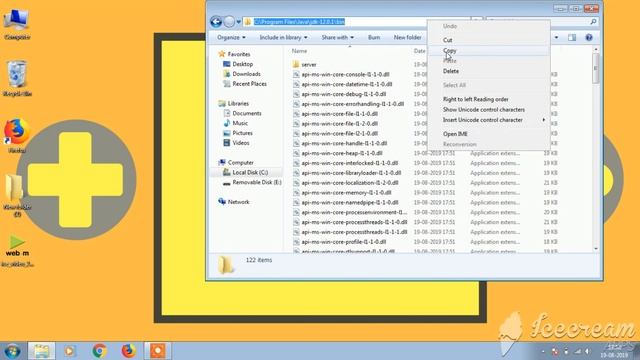Open the media player taskbar icon

(69, 351)
